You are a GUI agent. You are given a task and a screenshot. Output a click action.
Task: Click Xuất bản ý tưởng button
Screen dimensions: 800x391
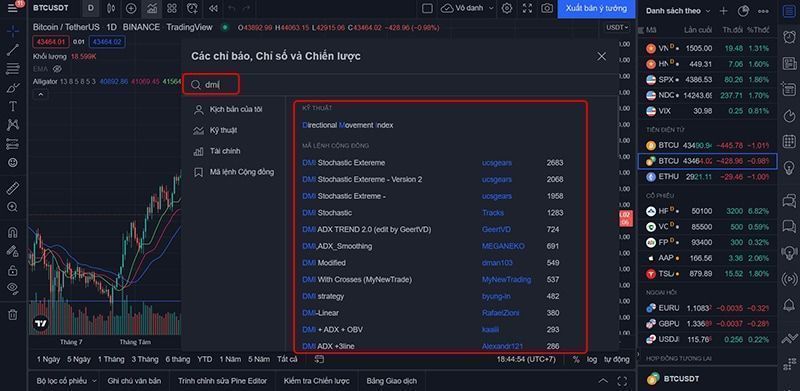(x=596, y=9)
